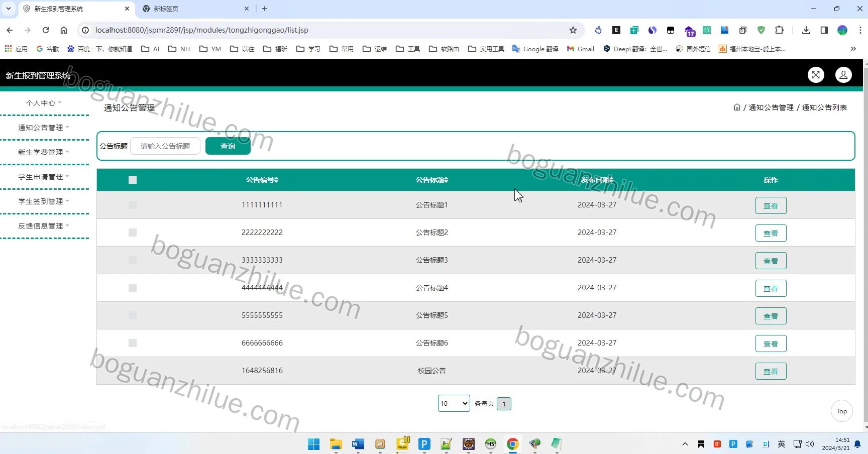The image size is (868, 454).
Task: Open browser downloads icon
Action: click(x=806, y=30)
